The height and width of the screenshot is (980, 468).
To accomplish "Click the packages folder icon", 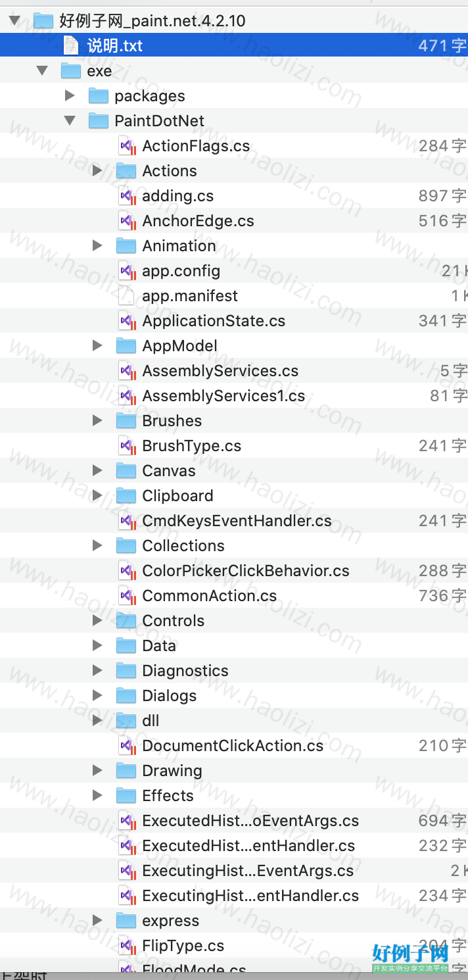I will coord(99,95).
